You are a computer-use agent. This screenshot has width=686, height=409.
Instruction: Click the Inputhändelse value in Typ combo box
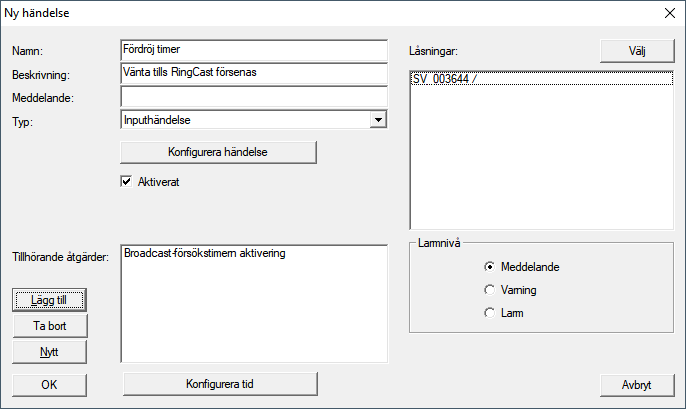pos(244,120)
